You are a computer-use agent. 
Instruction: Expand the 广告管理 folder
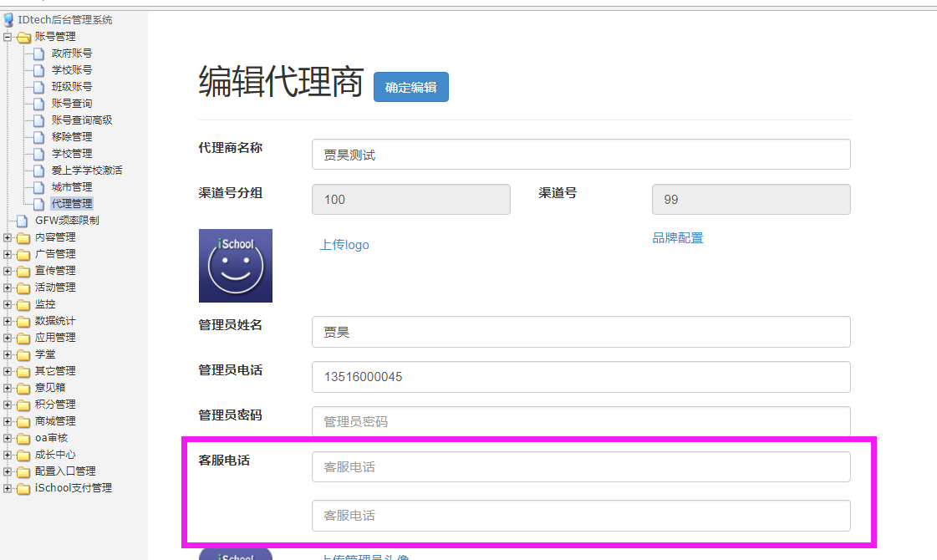(8, 254)
